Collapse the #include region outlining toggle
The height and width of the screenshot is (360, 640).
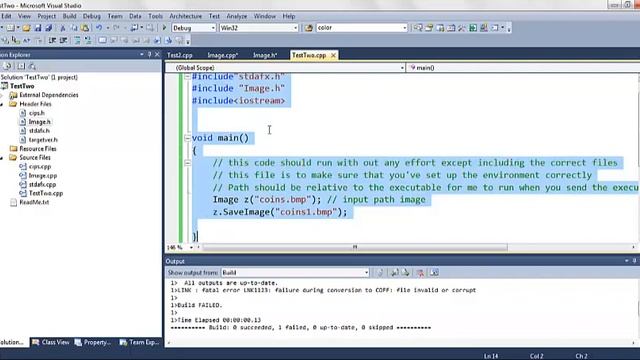[x=187, y=76]
